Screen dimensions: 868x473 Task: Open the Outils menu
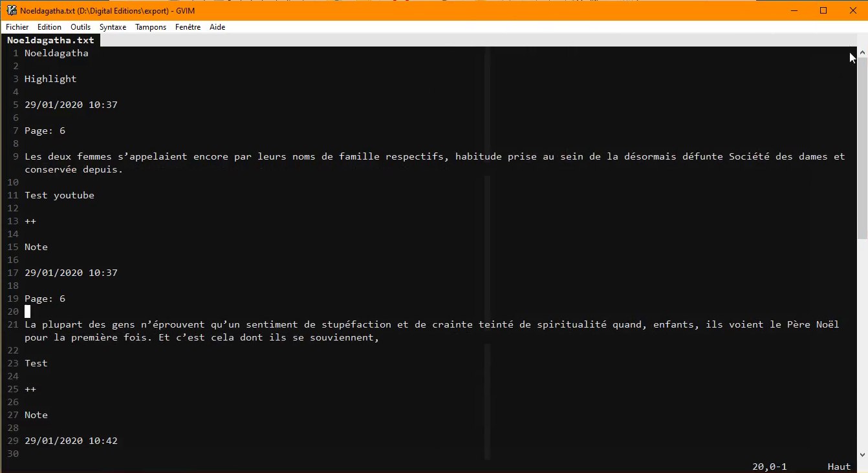[x=81, y=27]
